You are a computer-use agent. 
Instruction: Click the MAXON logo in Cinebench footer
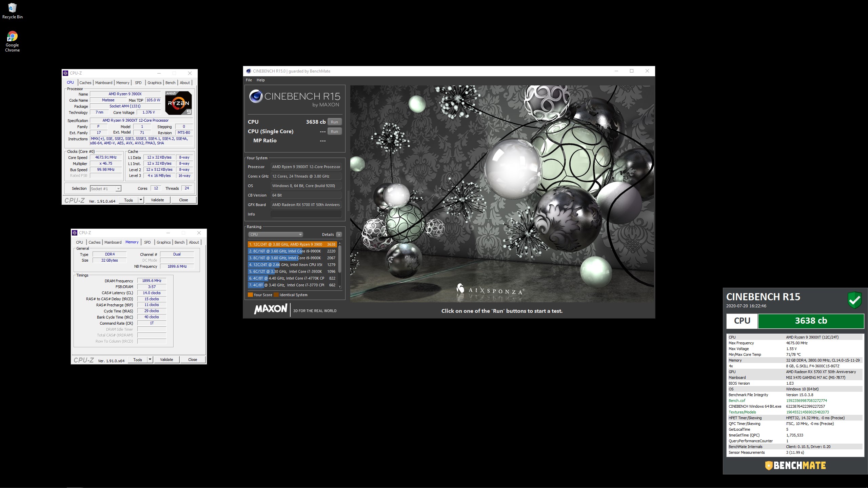(x=271, y=309)
